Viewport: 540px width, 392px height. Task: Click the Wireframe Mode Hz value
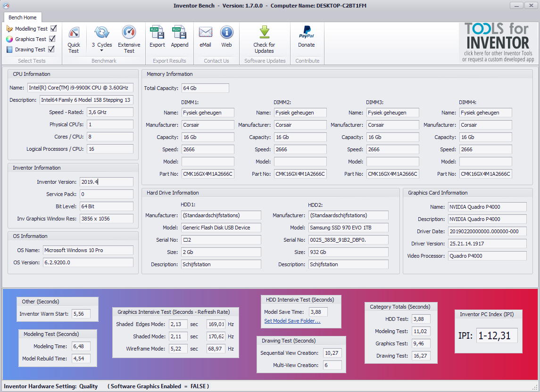pos(216,349)
